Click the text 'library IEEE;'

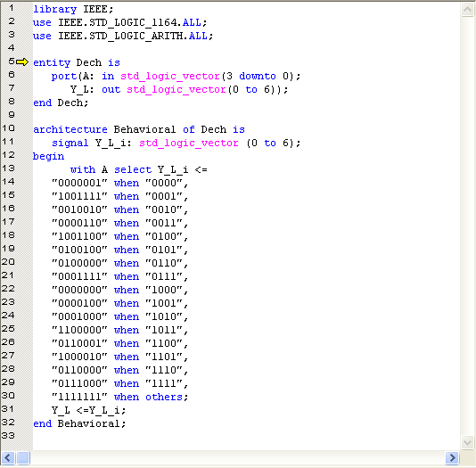(73, 10)
